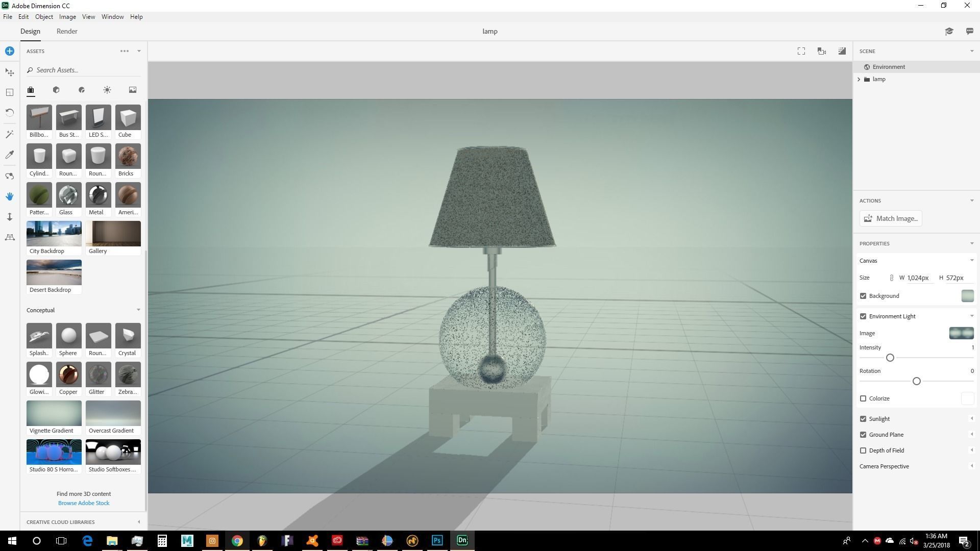Open the Browse Adobe Stock link

tap(84, 503)
